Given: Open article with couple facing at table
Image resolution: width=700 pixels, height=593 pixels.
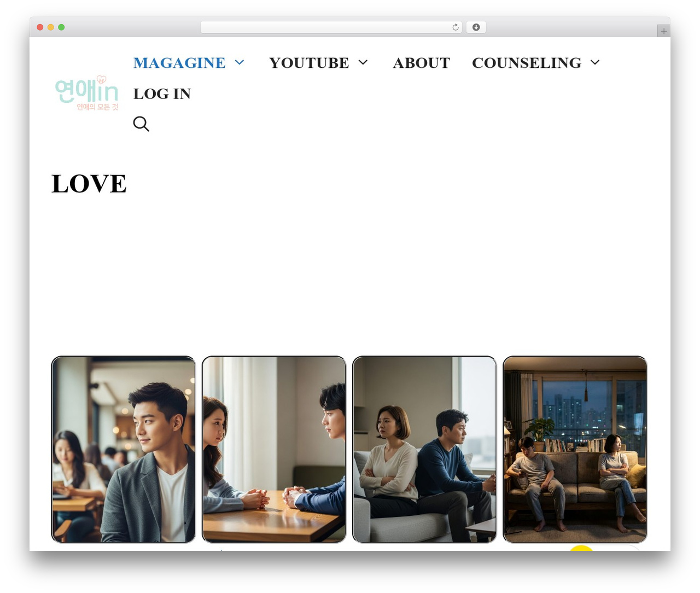Looking at the screenshot, I should (274, 450).
